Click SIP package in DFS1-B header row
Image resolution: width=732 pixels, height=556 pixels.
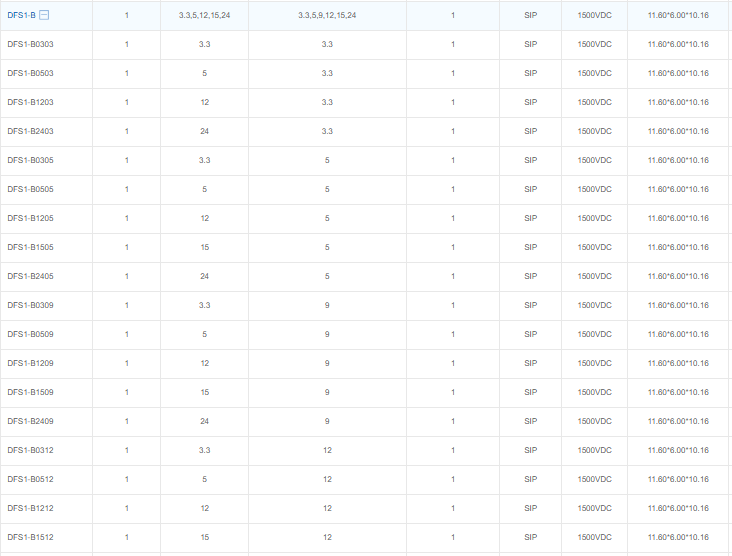pyautogui.click(x=530, y=15)
